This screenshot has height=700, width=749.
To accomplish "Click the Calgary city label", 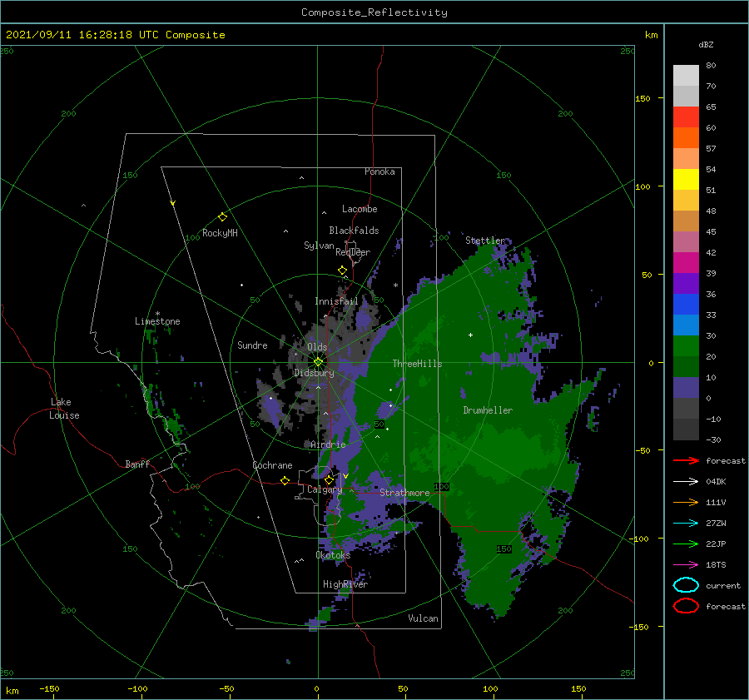I will coord(325,489).
